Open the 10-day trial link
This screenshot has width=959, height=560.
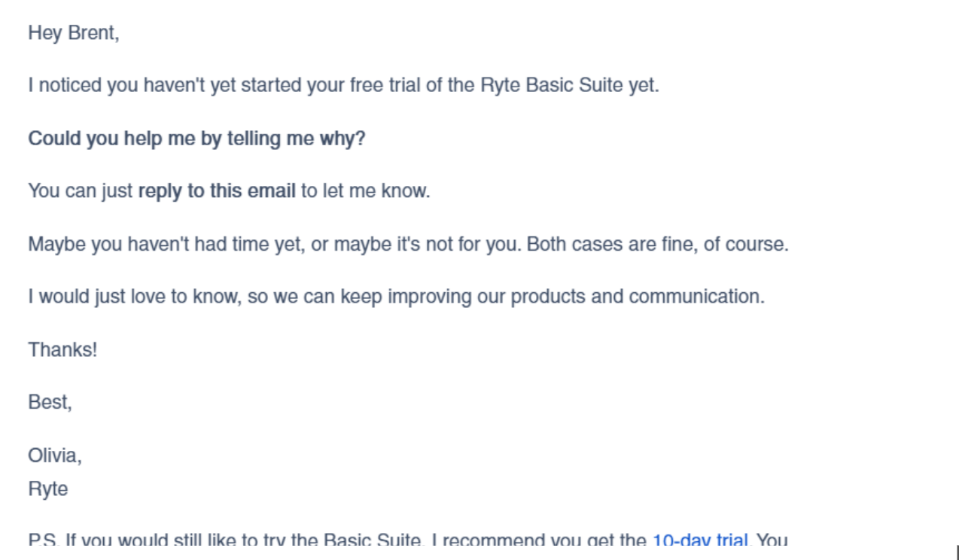pyautogui.click(x=699, y=541)
